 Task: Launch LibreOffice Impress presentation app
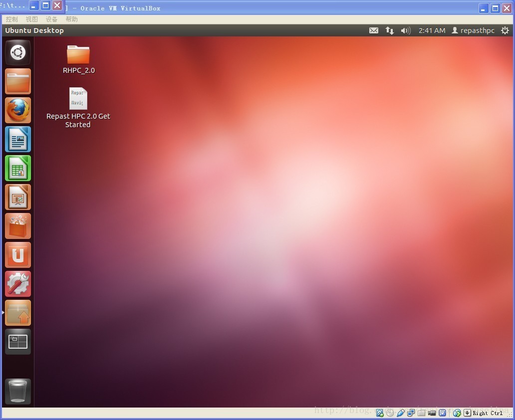click(18, 197)
